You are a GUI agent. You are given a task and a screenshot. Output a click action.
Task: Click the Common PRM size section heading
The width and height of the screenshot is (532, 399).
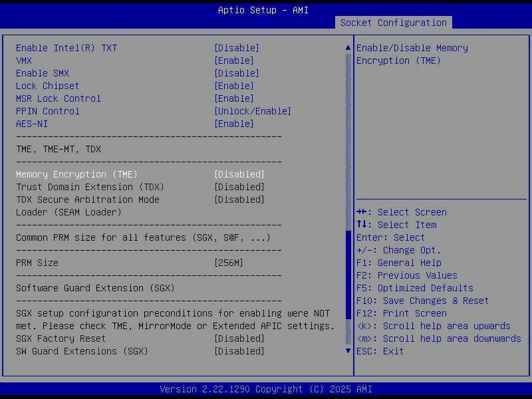click(143, 237)
